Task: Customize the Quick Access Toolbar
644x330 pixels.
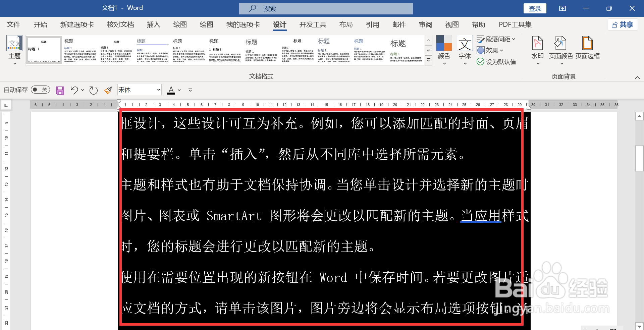Action: pos(190,90)
